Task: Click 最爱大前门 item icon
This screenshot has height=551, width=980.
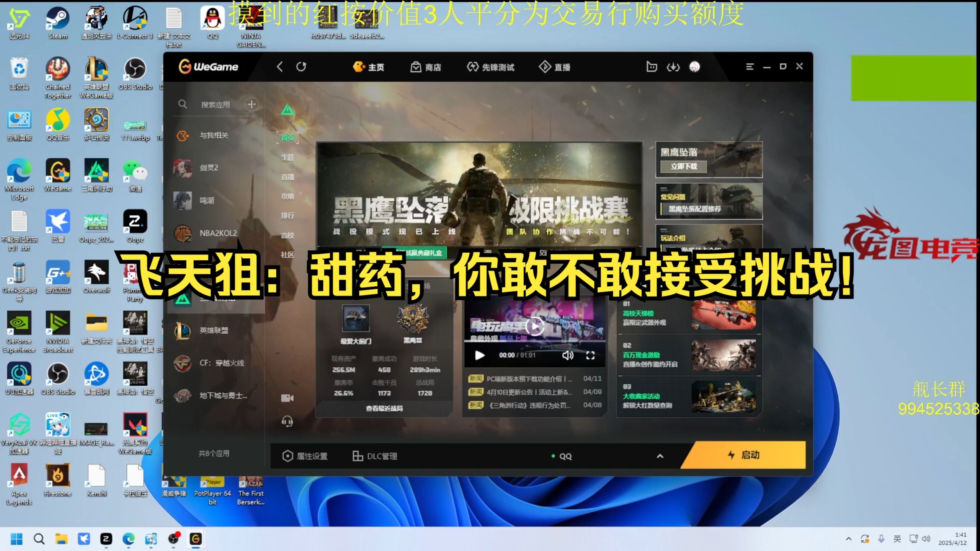Action: pos(356,319)
